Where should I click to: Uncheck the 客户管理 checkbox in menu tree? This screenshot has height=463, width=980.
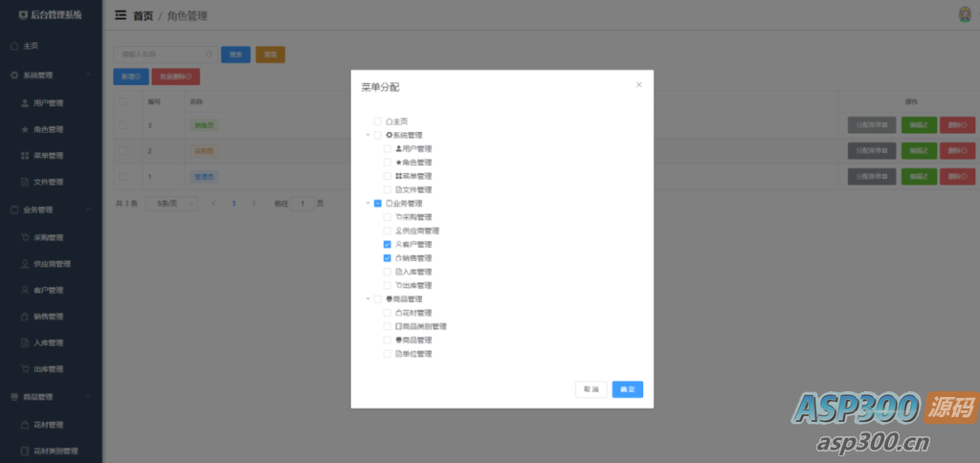(x=388, y=245)
